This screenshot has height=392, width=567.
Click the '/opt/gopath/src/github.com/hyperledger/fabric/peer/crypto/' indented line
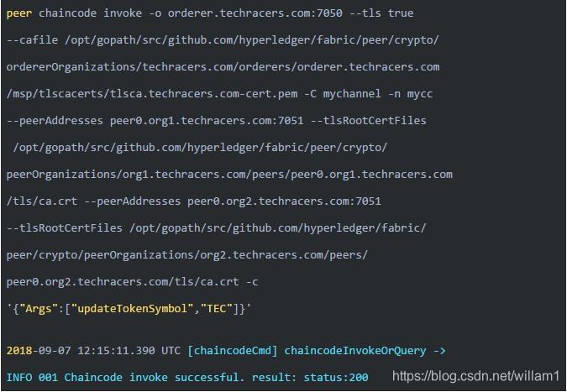click(200, 148)
